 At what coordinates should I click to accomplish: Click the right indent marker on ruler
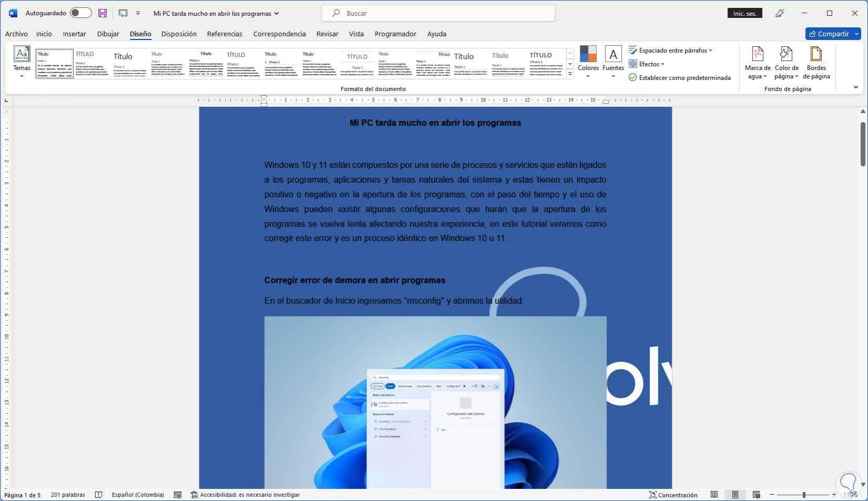point(606,101)
